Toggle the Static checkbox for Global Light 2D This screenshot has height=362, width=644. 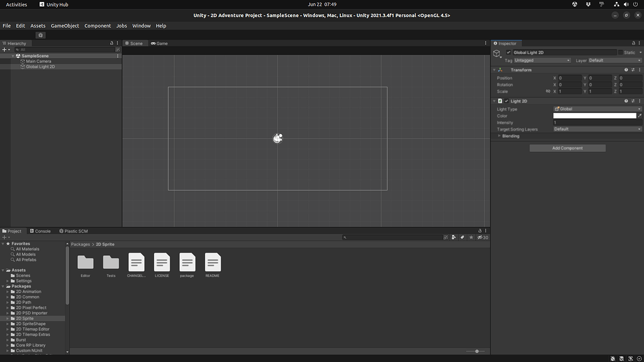point(619,52)
